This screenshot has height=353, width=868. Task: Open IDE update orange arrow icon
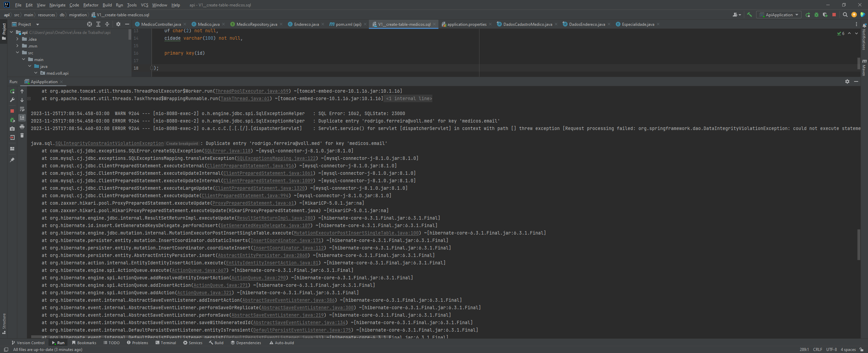click(854, 15)
